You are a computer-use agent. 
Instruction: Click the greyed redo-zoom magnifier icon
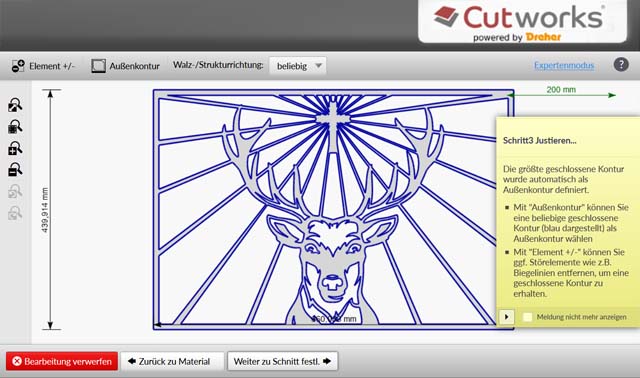coord(15,213)
